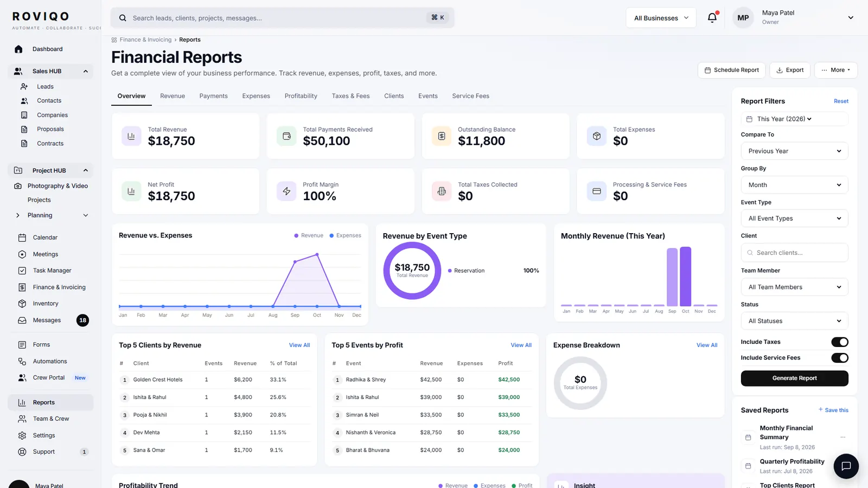Reset the report filters
Screen dimensions: 868x488
click(841, 101)
